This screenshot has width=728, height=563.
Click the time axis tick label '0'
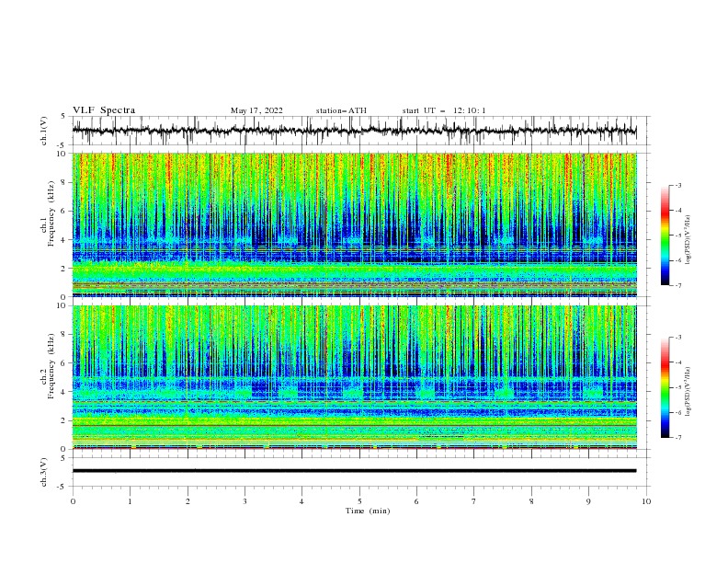tap(73, 501)
